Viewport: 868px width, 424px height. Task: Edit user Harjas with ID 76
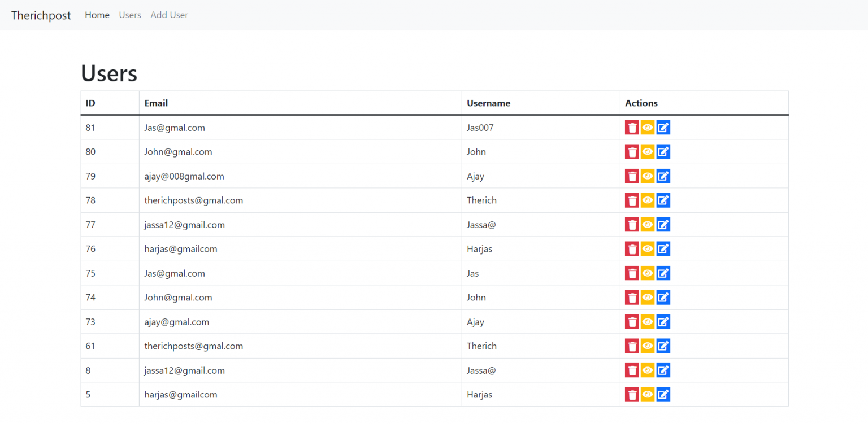click(663, 249)
